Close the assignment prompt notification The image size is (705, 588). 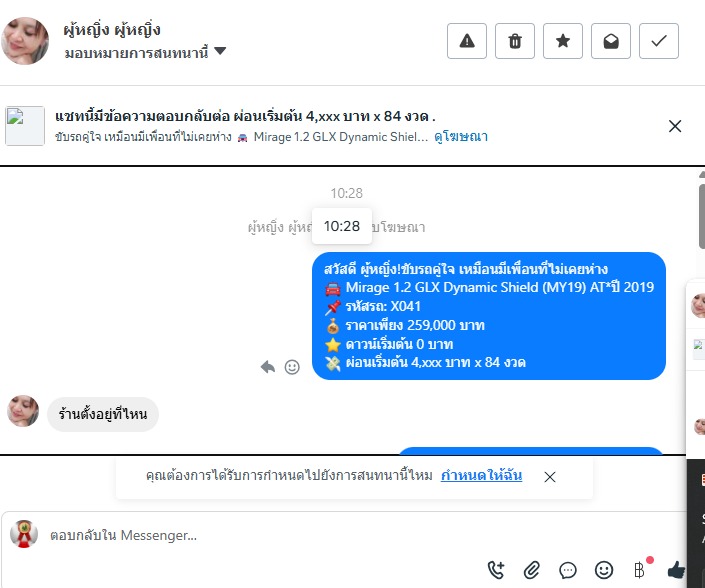point(549,477)
